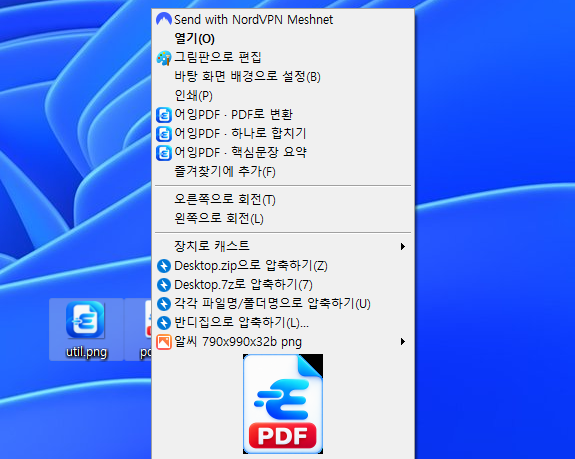Select 오른쪽으로 회전(T)

(x=283, y=199)
